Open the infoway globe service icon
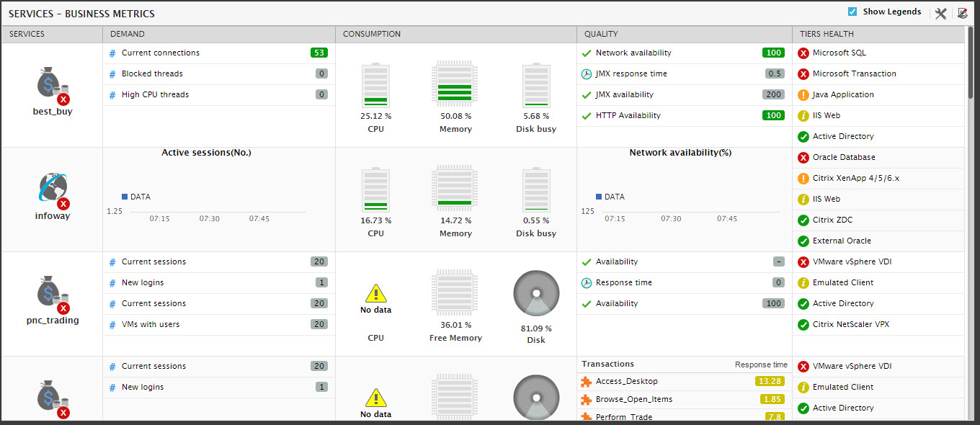Screen dimensions: 980x425 (x=53, y=190)
